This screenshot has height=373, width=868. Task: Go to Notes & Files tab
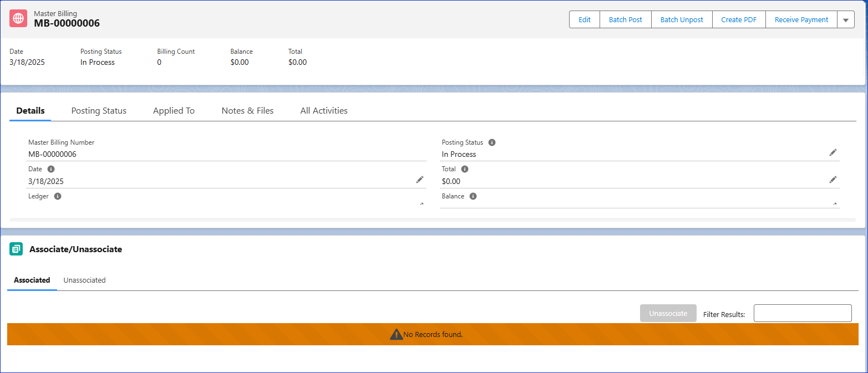[247, 111]
